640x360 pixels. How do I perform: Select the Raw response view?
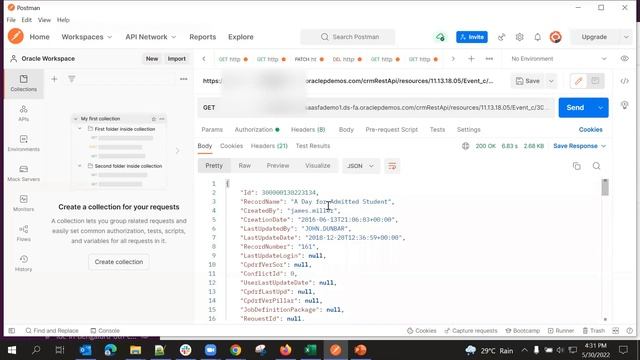tap(244, 166)
